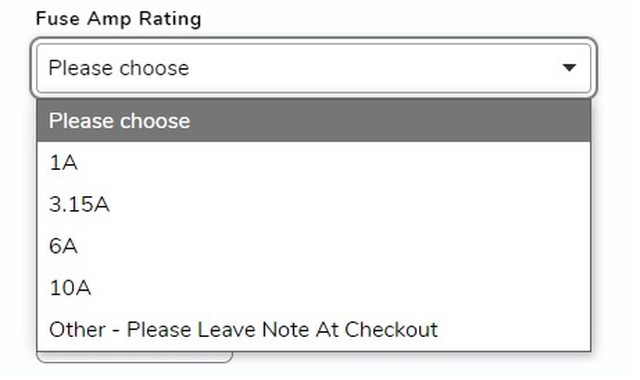This screenshot has width=640, height=380.
Task: Click the Please choose text in the closed box
Action: [x=119, y=68]
